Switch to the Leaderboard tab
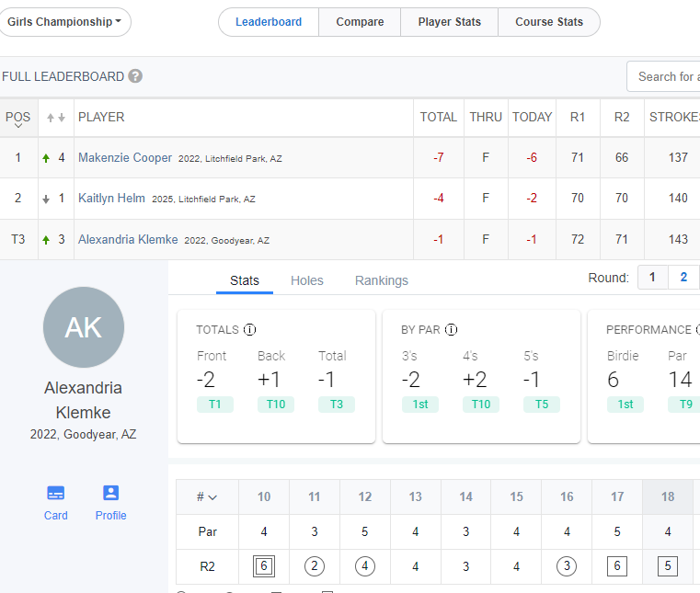The width and height of the screenshot is (700, 593). tap(269, 22)
